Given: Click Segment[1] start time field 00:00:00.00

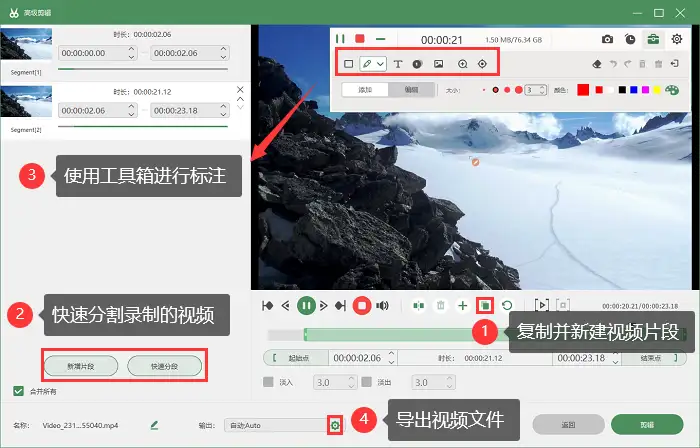Looking at the screenshot, I should coord(97,53).
